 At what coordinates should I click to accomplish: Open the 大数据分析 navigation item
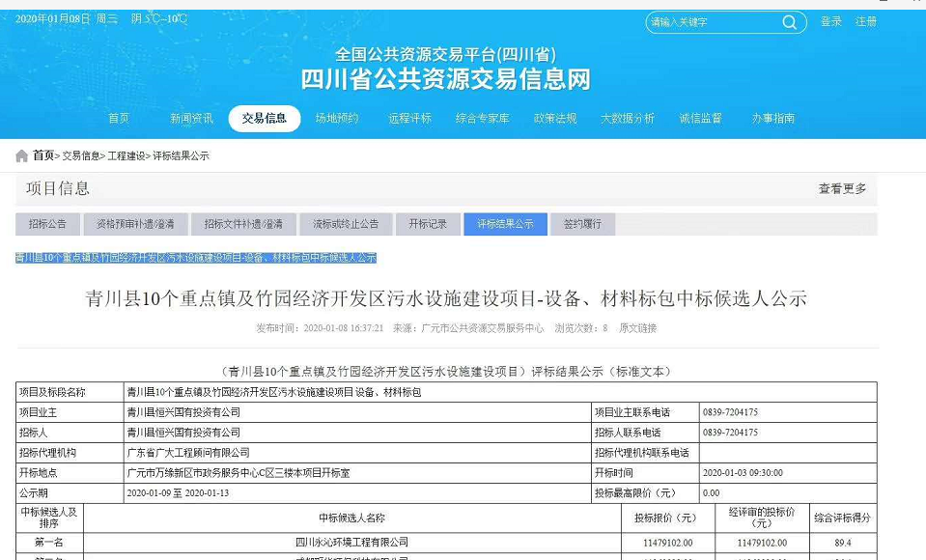(x=628, y=119)
